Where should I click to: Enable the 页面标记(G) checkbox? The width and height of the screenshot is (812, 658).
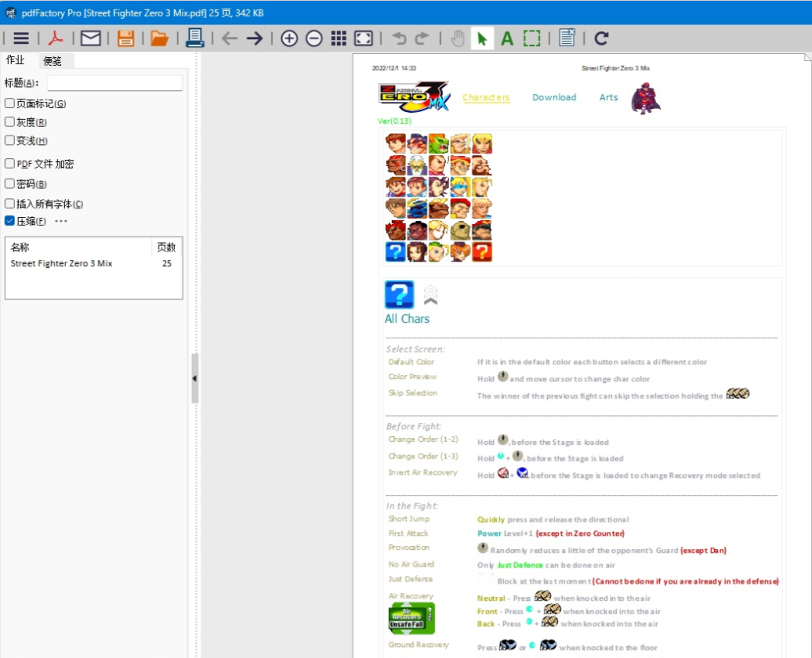tap(10, 103)
